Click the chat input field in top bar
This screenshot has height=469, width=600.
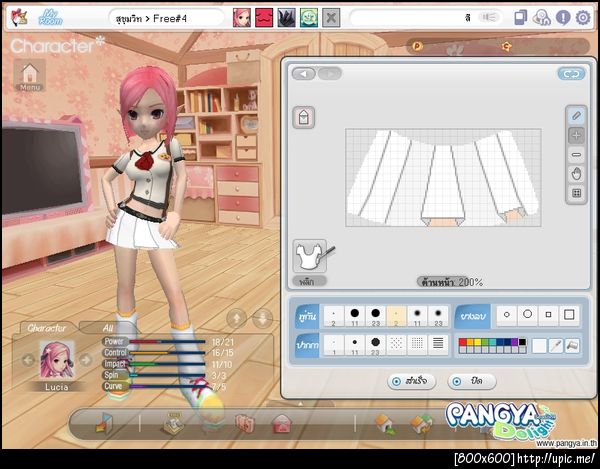411,18
